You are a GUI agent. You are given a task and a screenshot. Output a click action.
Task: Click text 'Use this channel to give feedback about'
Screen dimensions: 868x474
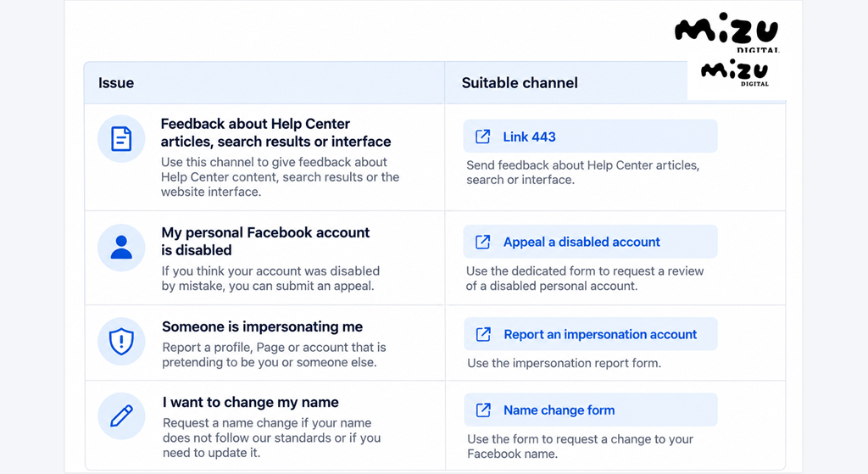point(274,162)
